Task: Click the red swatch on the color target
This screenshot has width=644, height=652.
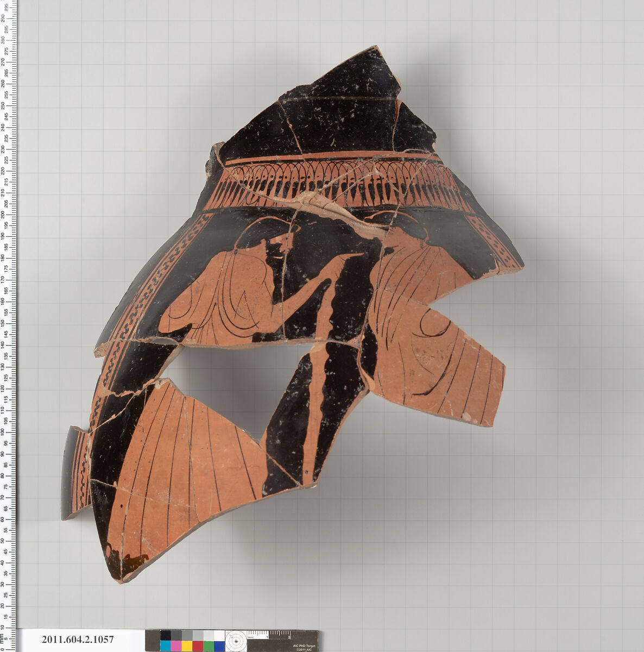Action: (x=198, y=645)
